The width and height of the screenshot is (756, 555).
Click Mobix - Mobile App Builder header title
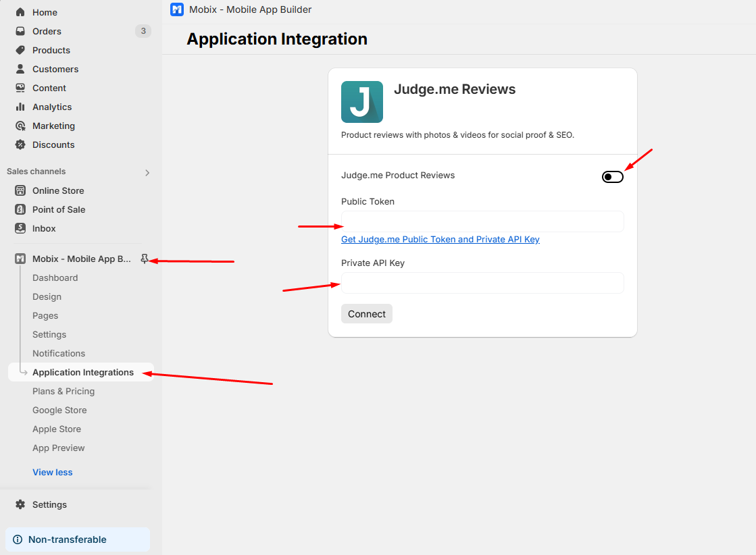tap(250, 9)
